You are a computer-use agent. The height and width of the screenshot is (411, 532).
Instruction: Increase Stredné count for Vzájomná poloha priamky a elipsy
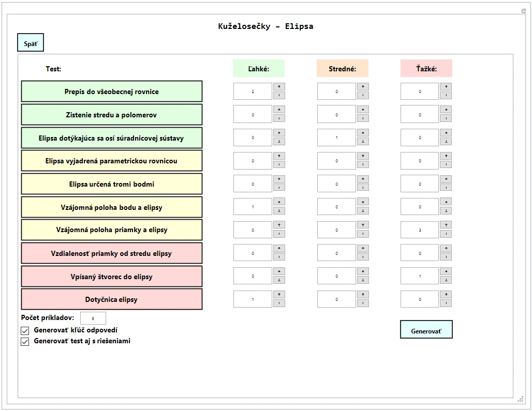363,225
